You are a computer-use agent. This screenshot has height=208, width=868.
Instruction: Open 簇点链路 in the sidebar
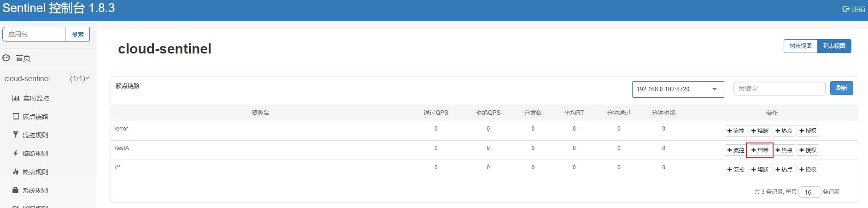(30, 117)
